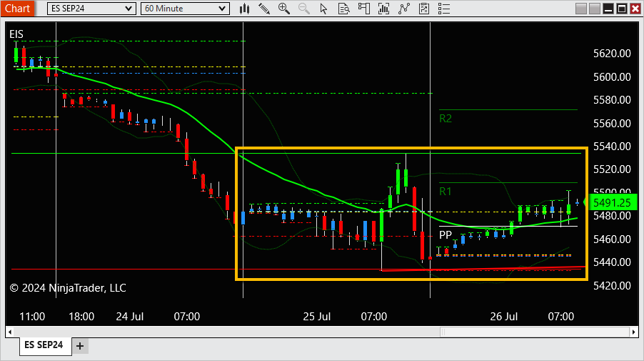Add a new tab with plus button

click(80, 346)
